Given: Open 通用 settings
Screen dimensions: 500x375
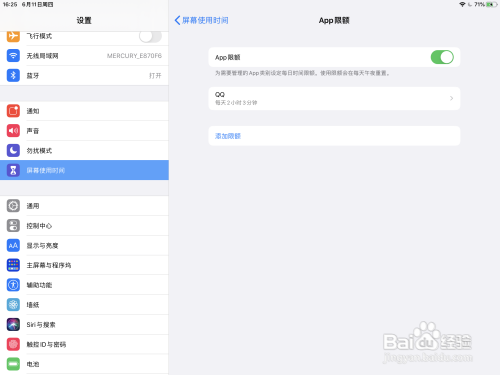Looking at the screenshot, I should pyautogui.click(x=84, y=206).
